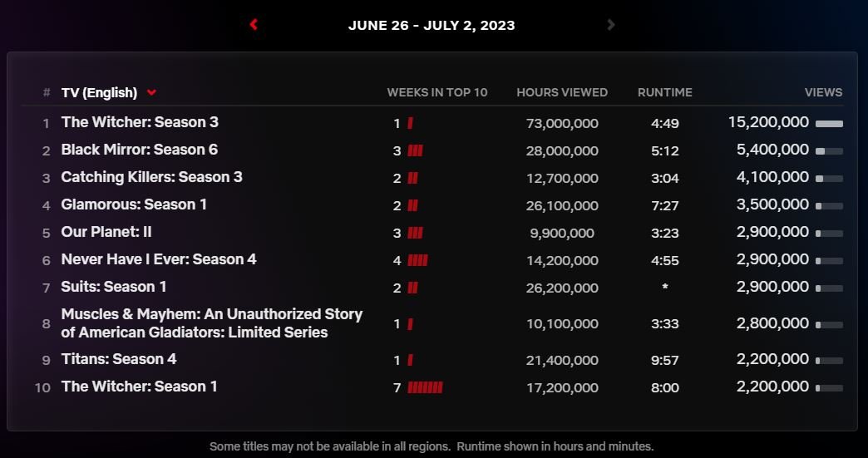Click the views bar for The Witcher: Season 3

829,124
